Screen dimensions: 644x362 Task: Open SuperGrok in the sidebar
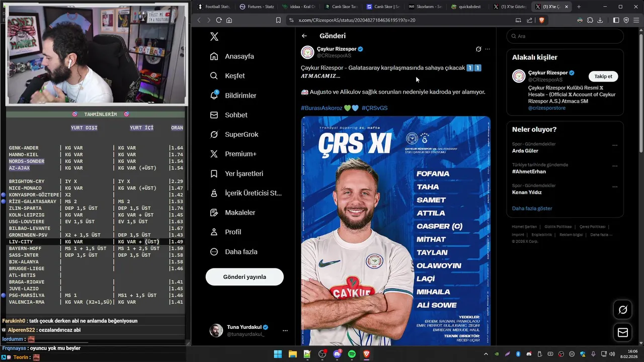[x=234, y=135]
